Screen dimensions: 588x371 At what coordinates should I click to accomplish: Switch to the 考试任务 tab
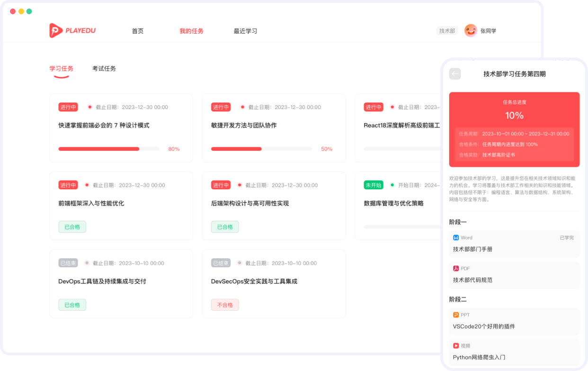click(x=104, y=68)
